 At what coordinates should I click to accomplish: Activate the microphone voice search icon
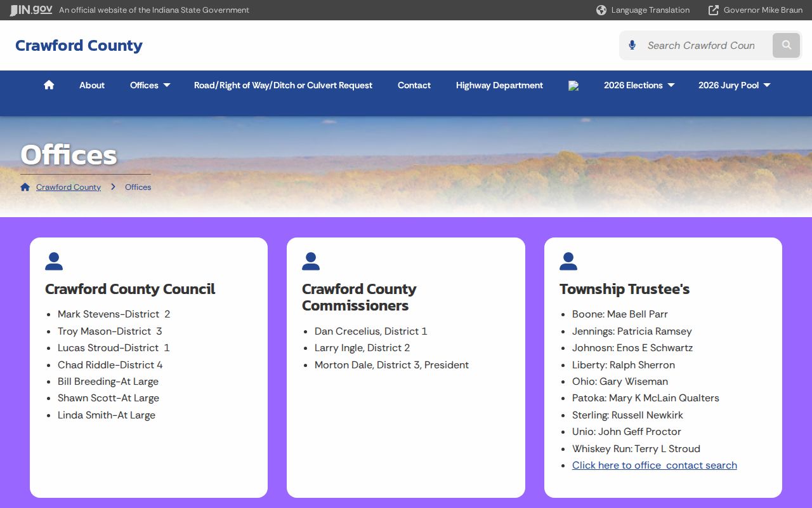(632, 45)
